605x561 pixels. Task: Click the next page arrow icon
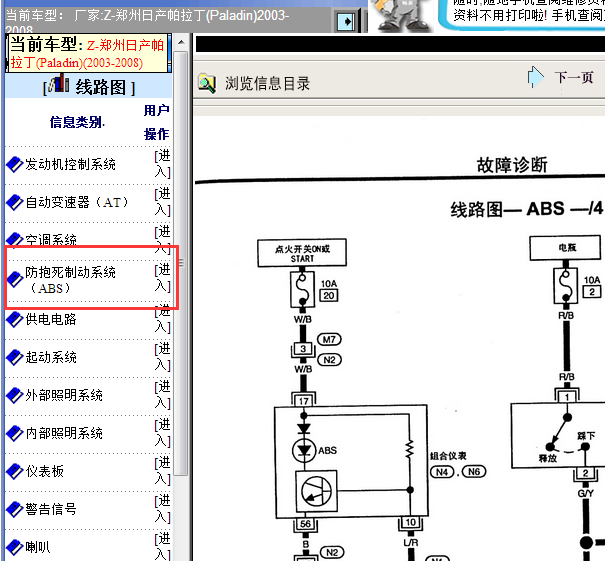tap(536, 77)
